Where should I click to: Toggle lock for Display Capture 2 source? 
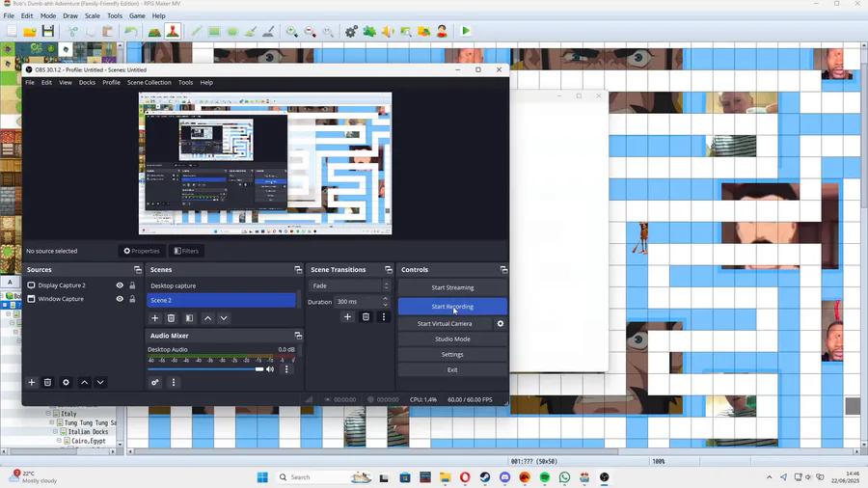coord(132,285)
